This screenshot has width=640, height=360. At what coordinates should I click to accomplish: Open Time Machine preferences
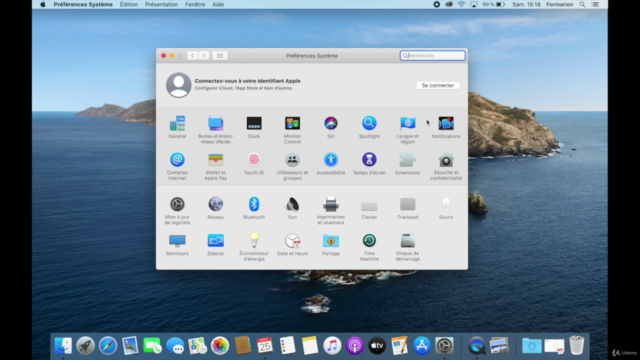369,240
